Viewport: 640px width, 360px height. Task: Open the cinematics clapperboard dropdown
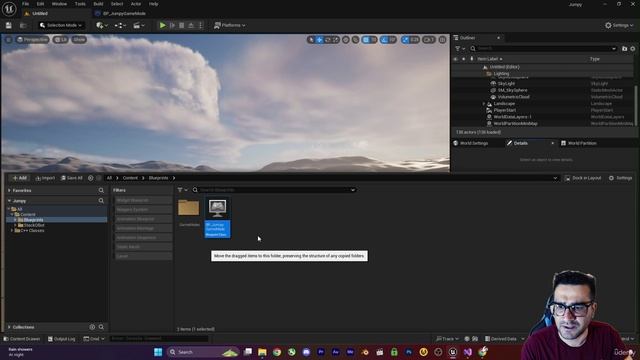(x=139, y=25)
